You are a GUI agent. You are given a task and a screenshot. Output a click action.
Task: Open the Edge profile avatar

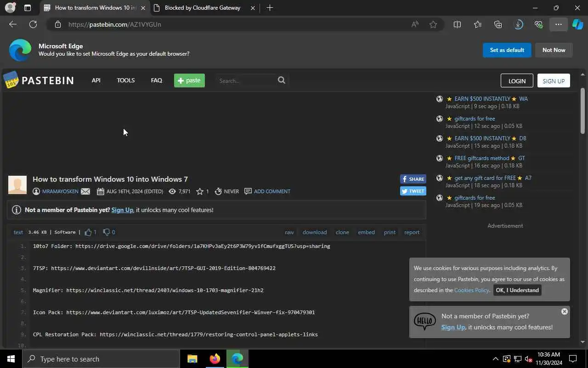coord(10,8)
